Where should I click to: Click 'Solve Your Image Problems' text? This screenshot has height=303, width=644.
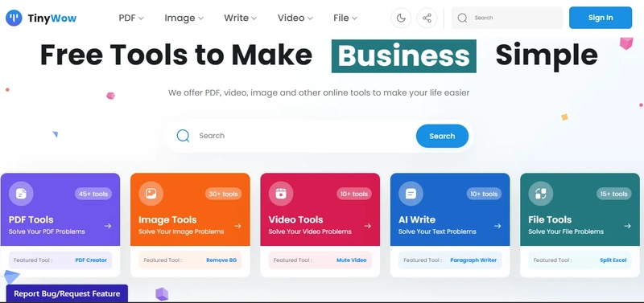[181, 231]
